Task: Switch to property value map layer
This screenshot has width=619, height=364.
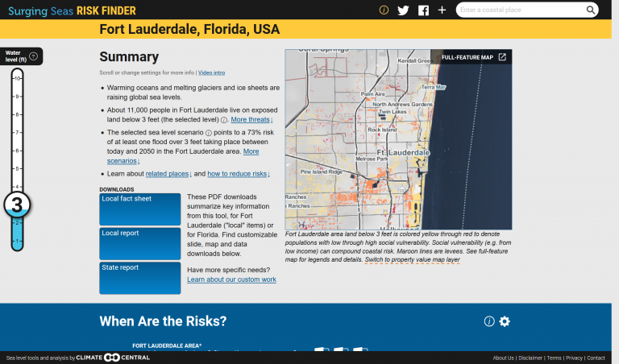Action: (x=413, y=260)
